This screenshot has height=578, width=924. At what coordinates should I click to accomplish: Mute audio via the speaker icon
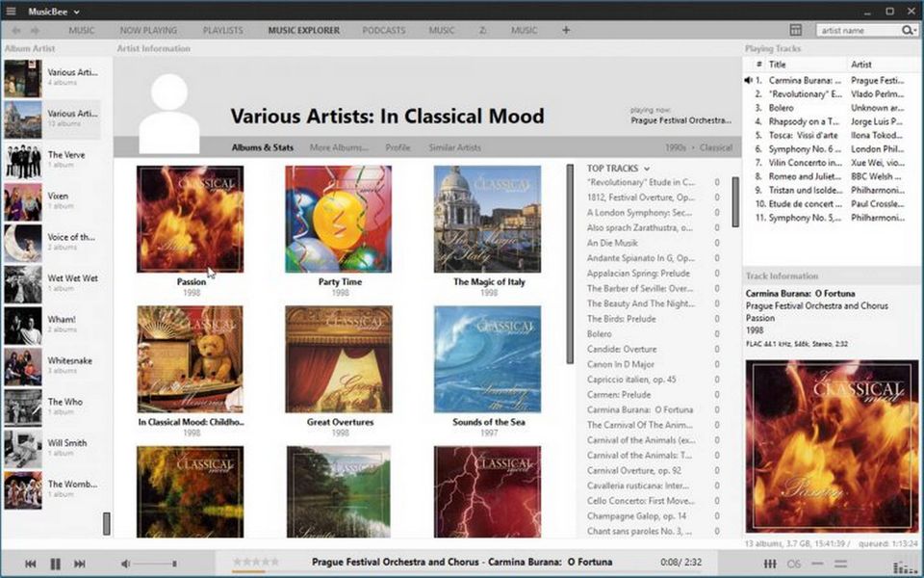point(125,564)
